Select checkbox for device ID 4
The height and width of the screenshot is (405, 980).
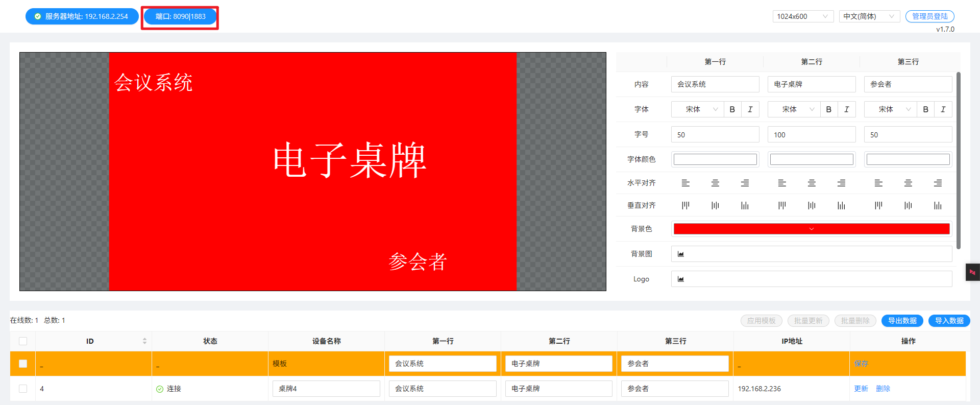[23, 389]
